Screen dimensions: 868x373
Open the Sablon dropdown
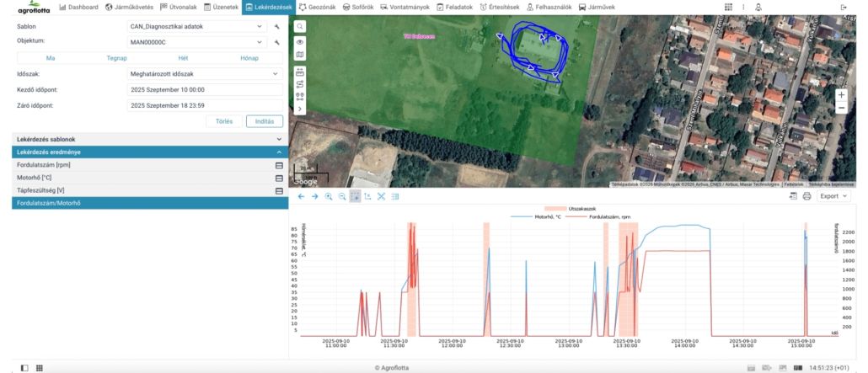tap(196, 26)
